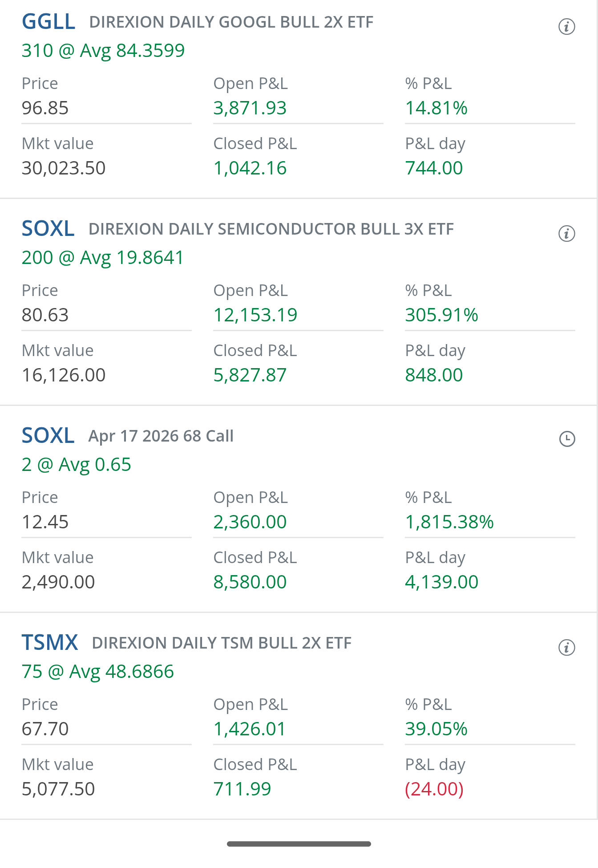Tap the home indicator bar

pos(299,844)
